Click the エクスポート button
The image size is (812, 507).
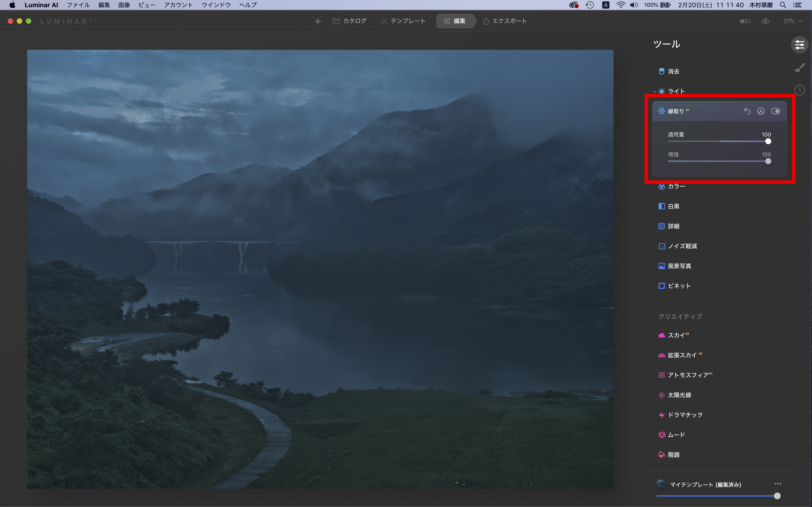coord(505,21)
